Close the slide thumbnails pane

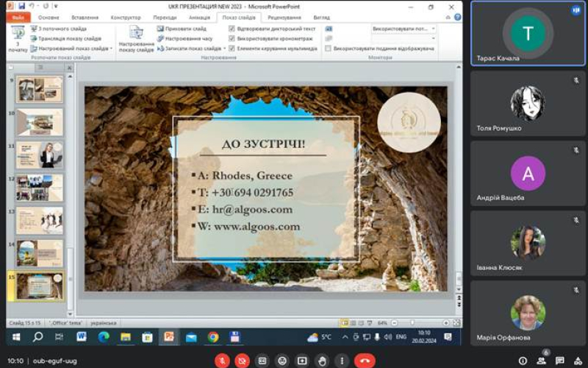coord(69,68)
